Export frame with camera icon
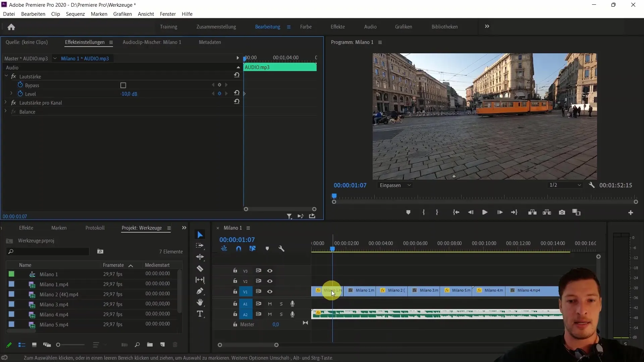 [x=562, y=212]
